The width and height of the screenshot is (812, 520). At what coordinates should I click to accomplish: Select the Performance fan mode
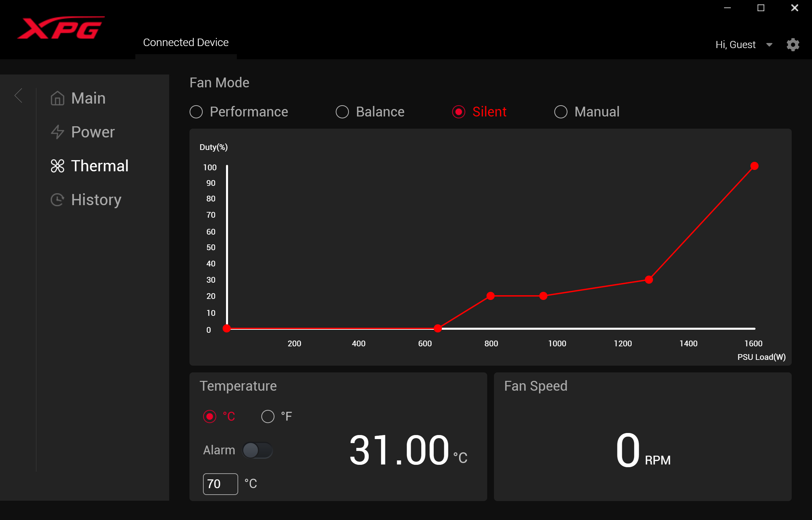(x=197, y=111)
